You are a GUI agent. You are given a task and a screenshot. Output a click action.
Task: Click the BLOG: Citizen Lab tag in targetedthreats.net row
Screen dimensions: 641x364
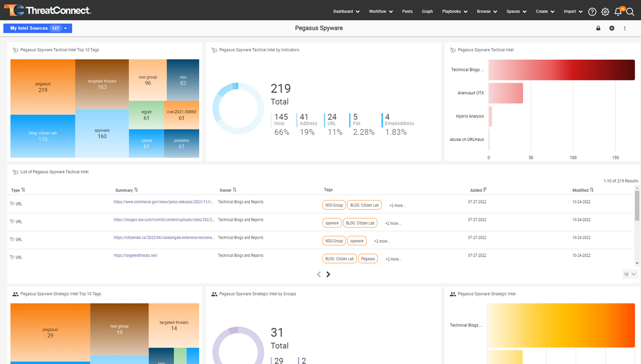(339, 259)
